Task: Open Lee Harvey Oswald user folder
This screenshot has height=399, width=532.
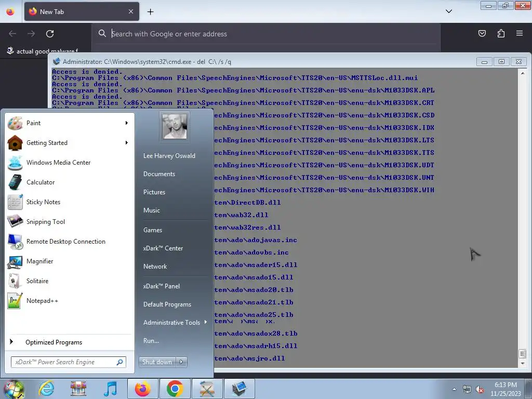Action: (169, 156)
